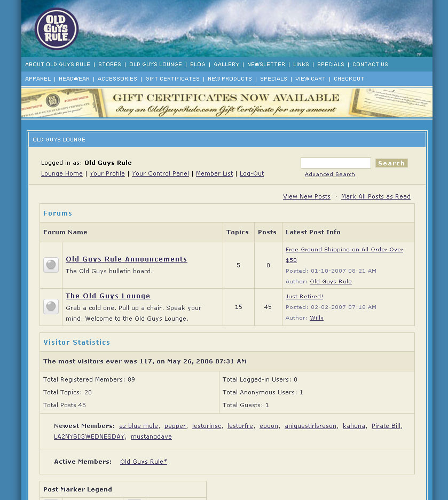448x500 pixels.
Task: Click 'Total Anonymous Users: 1' text
Action: (263, 392)
